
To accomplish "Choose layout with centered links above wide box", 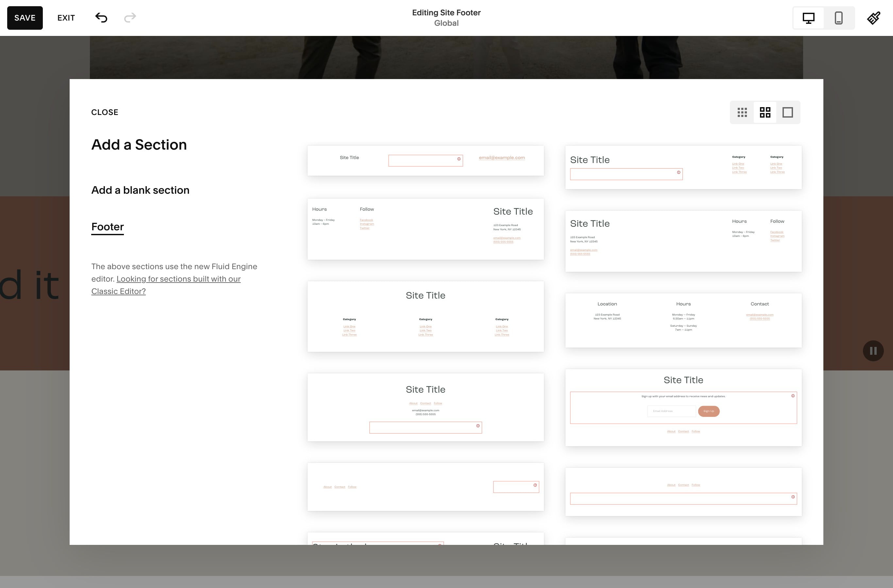I will coord(683,492).
